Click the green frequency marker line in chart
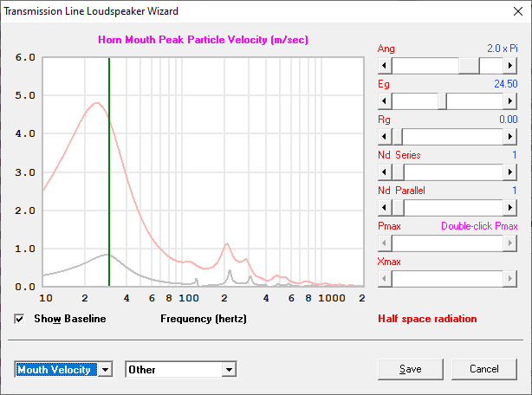 (109, 172)
